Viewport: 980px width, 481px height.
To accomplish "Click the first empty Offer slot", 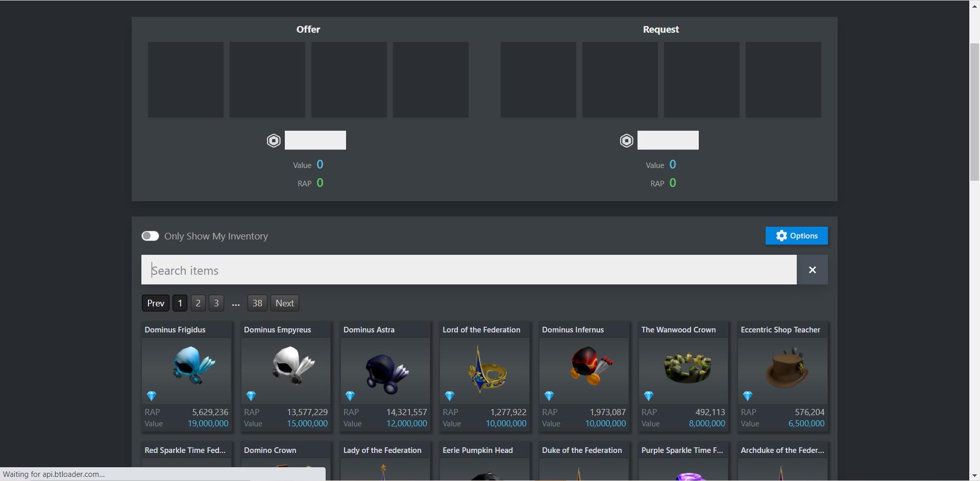I will pos(186,80).
